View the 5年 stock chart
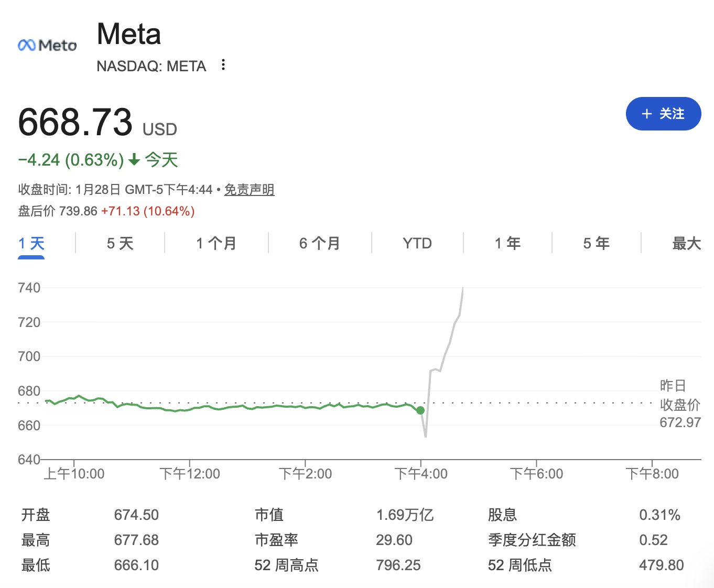Image resolution: width=714 pixels, height=588 pixels. tap(596, 243)
